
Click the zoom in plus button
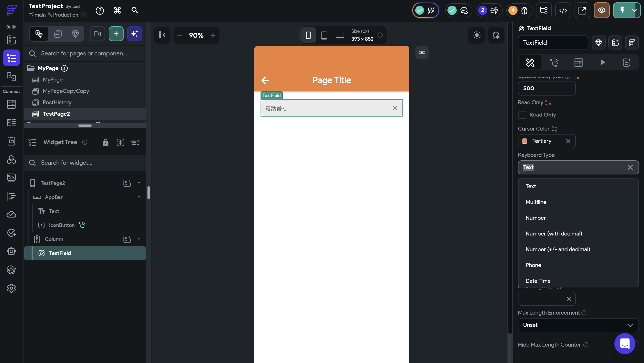(x=213, y=35)
